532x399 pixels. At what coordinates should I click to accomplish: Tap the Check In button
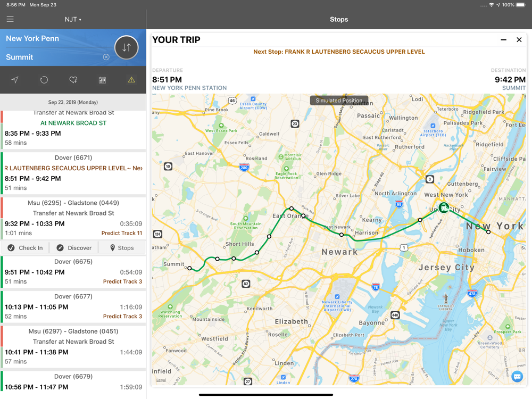click(26, 248)
